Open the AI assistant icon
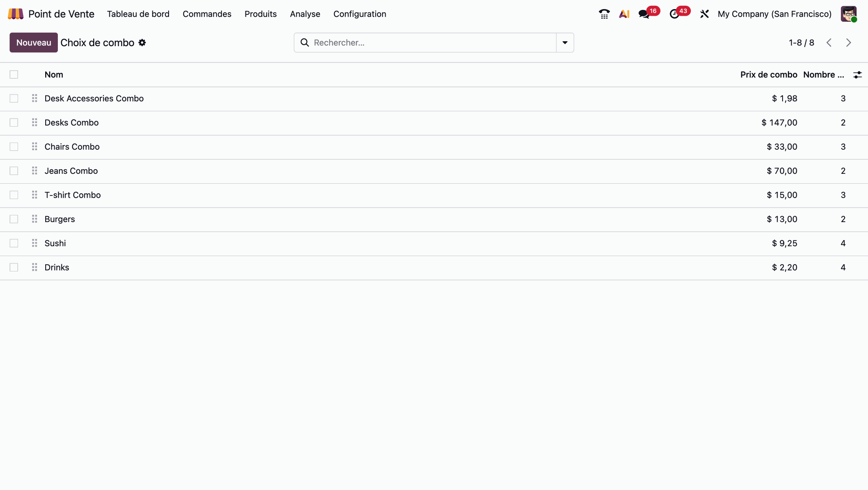This screenshot has height=490, width=868. click(624, 14)
